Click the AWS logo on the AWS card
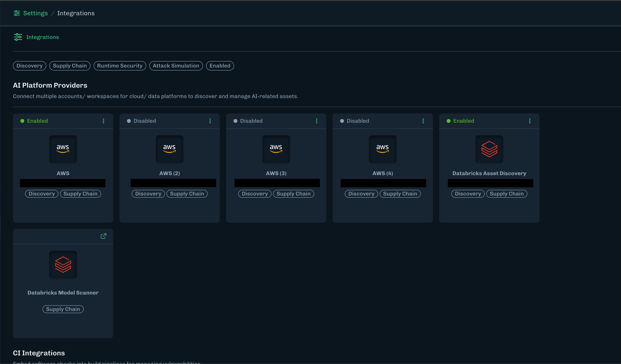 pos(63,149)
